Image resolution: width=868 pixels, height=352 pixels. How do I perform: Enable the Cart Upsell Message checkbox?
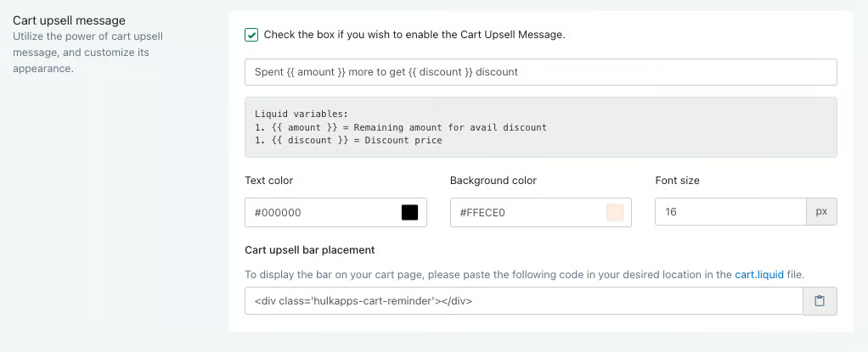[x=251, y=35]
